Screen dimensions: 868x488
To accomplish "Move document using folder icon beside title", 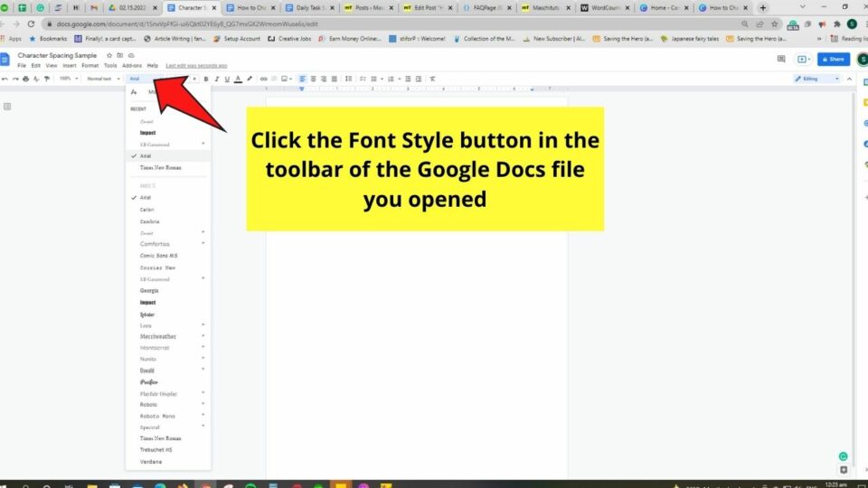I will (x=119, y=55).
